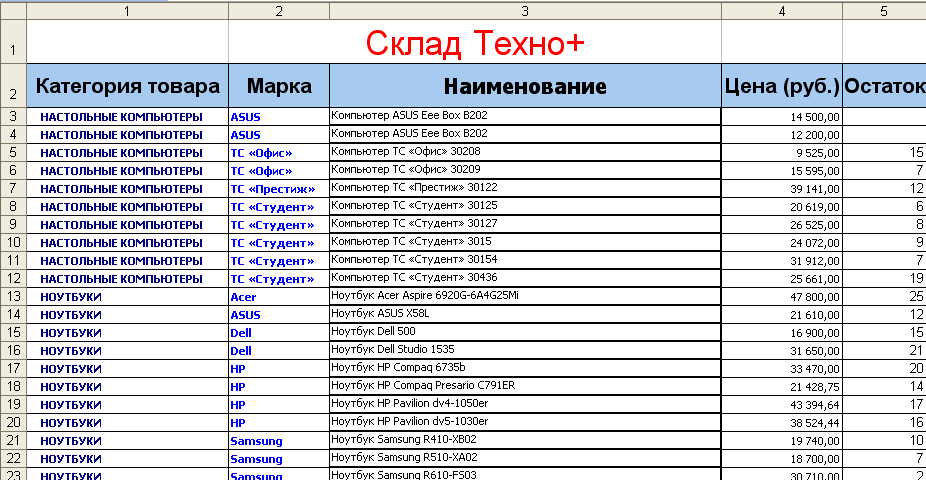
Task: Click the 'Цена (руб.)' header cell
Action: pyautogui.click(x=782, y=86)
